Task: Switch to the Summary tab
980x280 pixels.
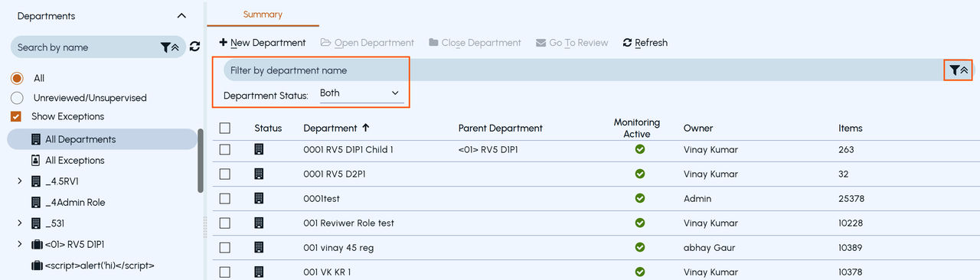Action: point(263,15)
